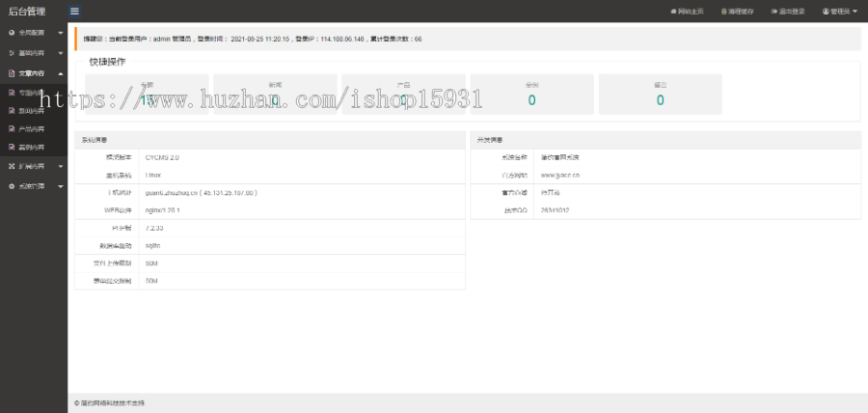Expand the 系统管理 menu arrow
The width and height of the screenshot is (868, 413).
click(61, 186)
